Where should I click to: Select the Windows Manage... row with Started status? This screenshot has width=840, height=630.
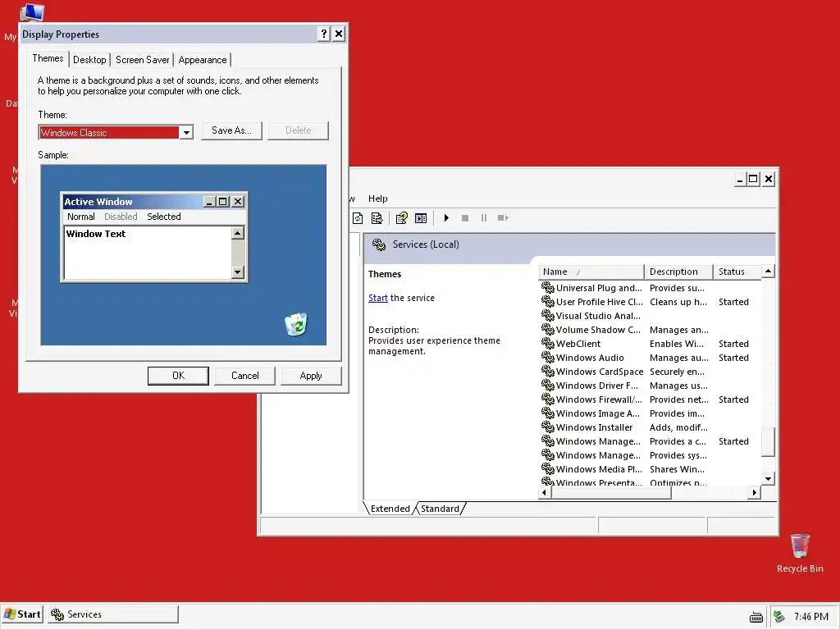click(x=650, y=441)
